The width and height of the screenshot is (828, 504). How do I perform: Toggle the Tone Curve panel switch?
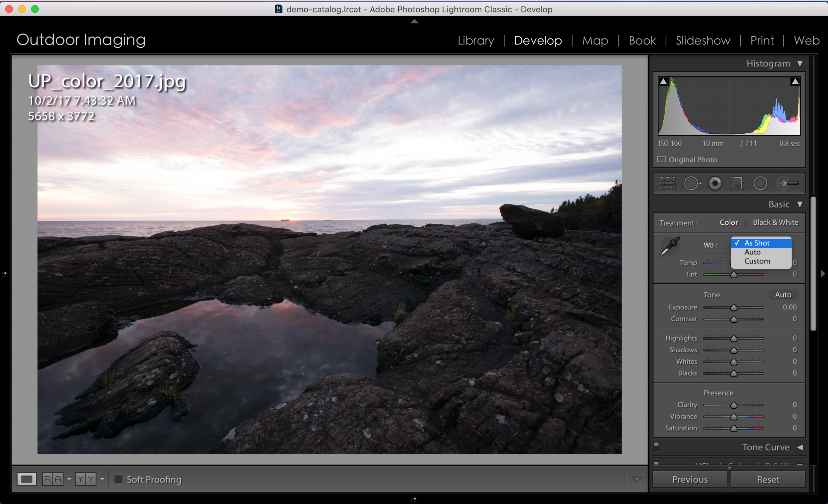656,446
